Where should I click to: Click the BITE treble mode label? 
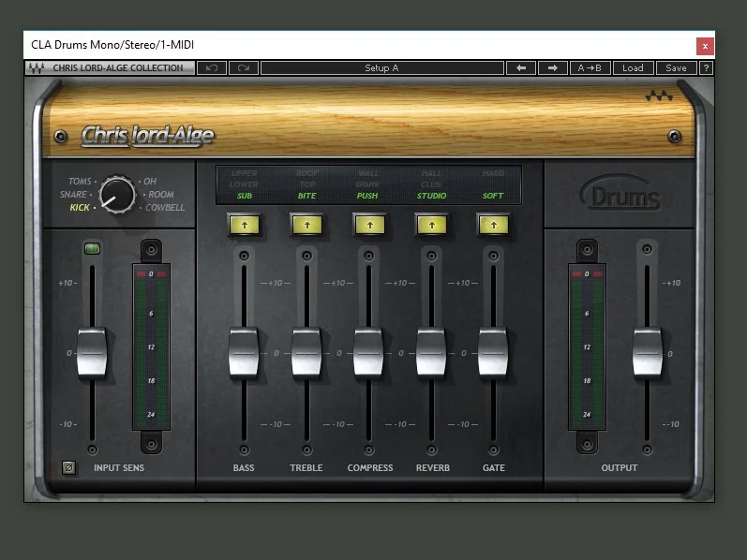(x=306, y=196)
